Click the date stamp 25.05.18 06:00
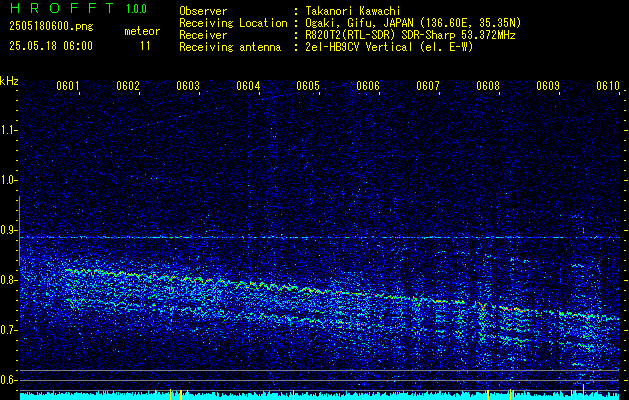 tap(51, 46)
